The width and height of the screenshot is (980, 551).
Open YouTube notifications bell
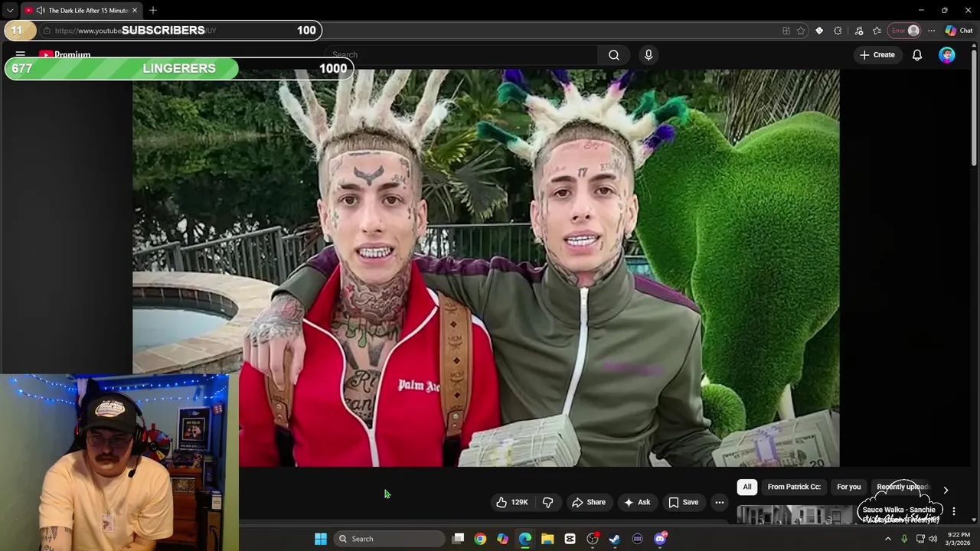pyautogui.click(x=916, y=55)
